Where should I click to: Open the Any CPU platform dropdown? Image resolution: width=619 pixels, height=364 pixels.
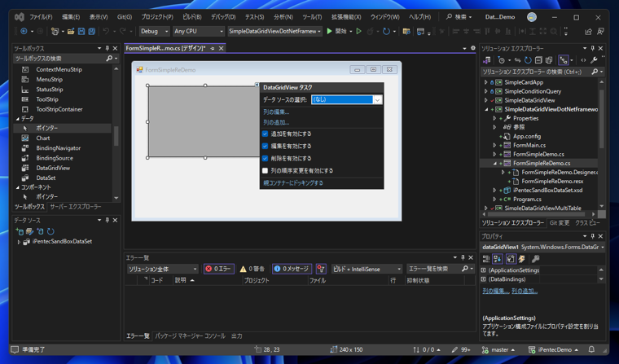coord(199,31)
